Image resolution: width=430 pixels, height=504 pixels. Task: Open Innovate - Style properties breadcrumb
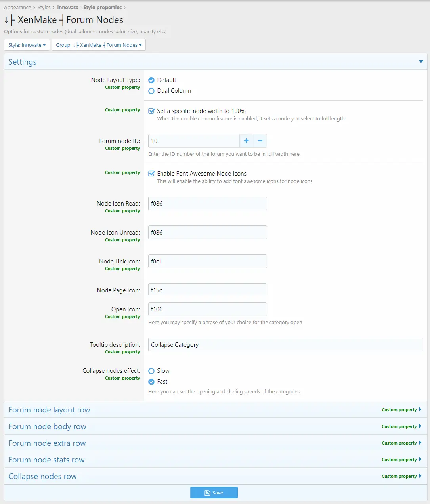[x=90, y=7]
